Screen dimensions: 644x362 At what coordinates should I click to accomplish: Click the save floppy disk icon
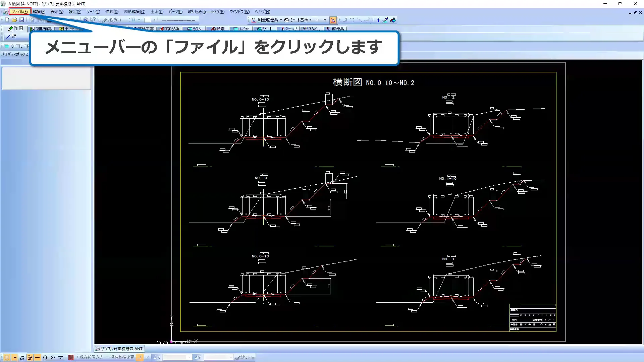(22, 20)
